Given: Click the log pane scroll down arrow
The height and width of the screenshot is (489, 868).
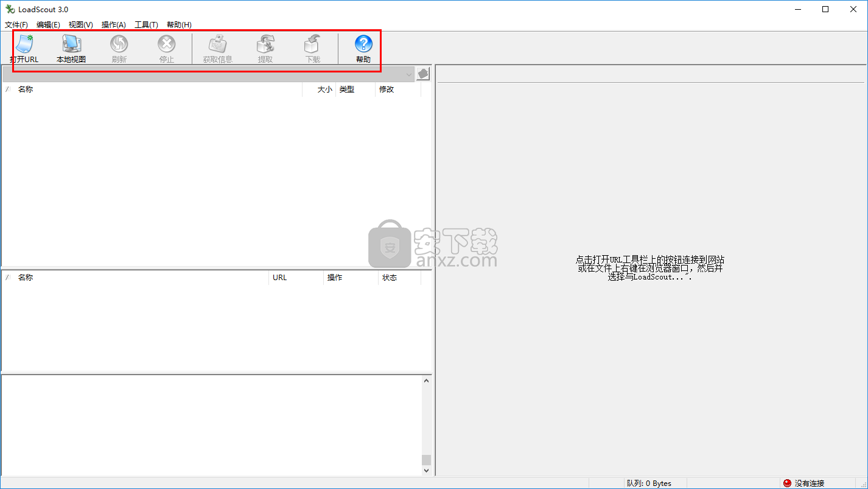Looking at the screenshot, I should (x=426, y=470).
